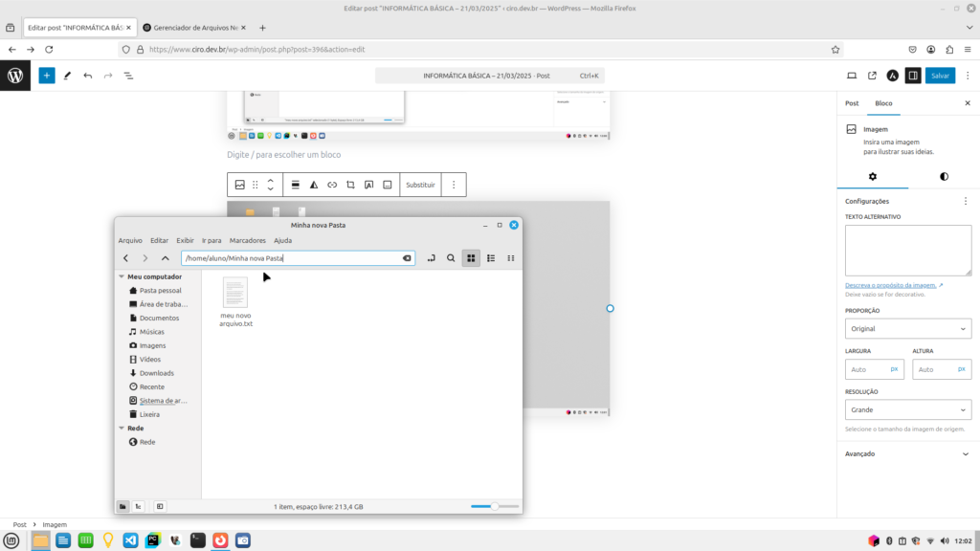
Task: Open the Marcadores menu in file manager
Action: (248, 240)
